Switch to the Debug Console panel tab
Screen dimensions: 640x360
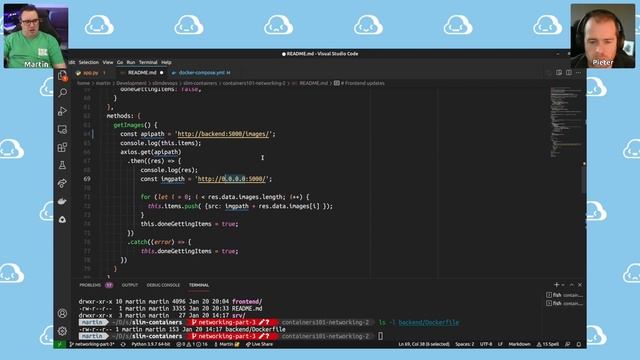point(163,285)
